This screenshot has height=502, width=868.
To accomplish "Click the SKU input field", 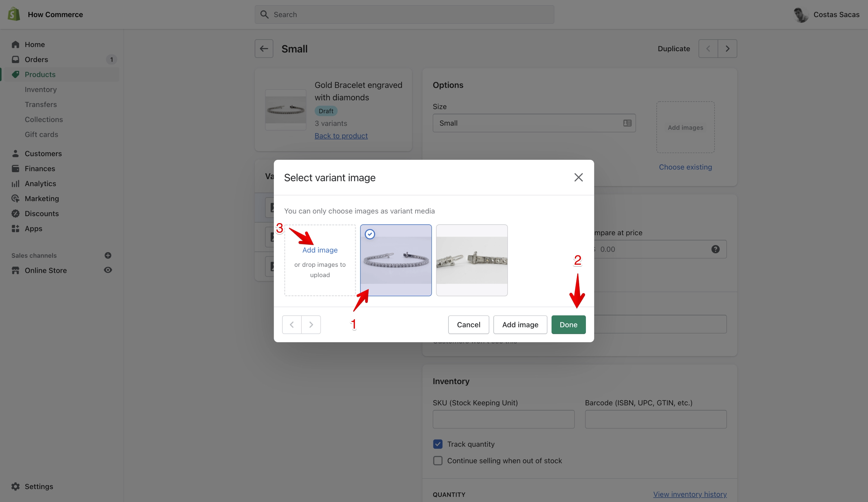I will pyautogui.click(x=503, y=419).
